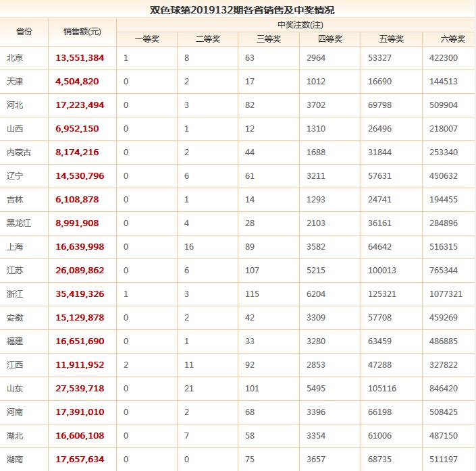
Task: Click 上海 second-prize count 16
Action: click(189, 246)
